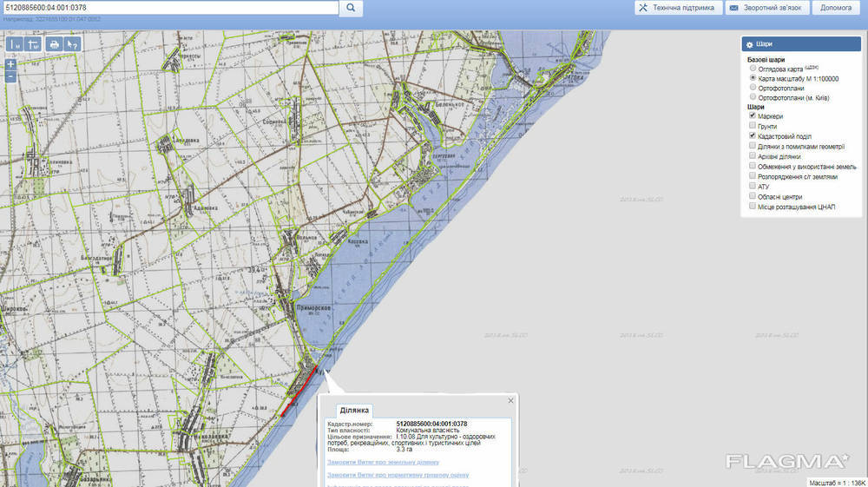Click the magnifier search button
Screen dimensions: 868x487
[x=351, y=8]
